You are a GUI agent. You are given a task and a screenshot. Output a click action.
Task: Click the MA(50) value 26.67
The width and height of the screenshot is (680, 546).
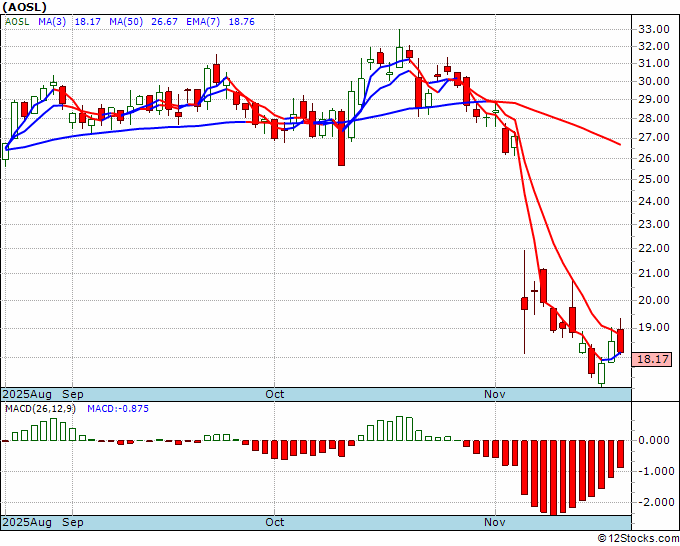(164, 22)
